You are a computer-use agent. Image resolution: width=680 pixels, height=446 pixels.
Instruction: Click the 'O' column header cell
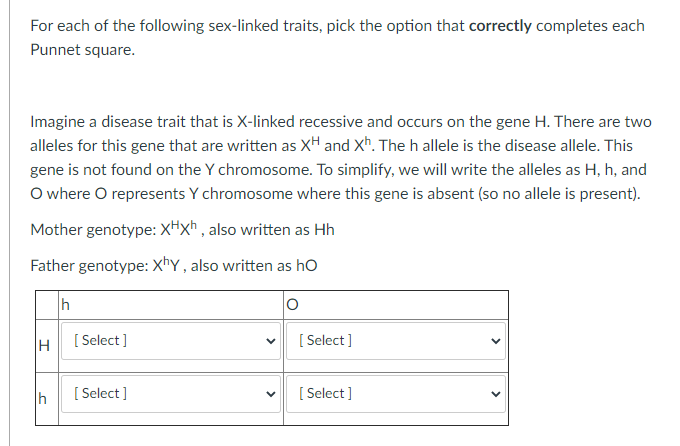396,305
